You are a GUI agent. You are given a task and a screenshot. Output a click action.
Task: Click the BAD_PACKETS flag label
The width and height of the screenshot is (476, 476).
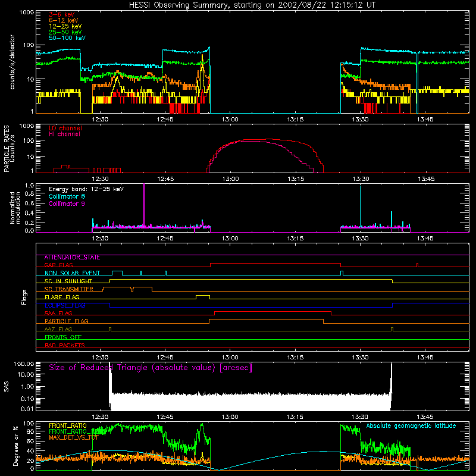pyautogui.click(x=65, y=346)
